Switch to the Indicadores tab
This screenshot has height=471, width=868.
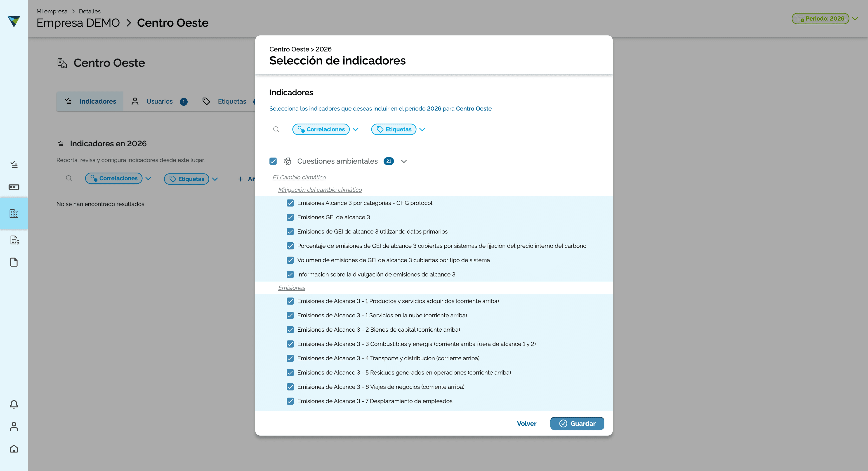(x=90, y=101)
